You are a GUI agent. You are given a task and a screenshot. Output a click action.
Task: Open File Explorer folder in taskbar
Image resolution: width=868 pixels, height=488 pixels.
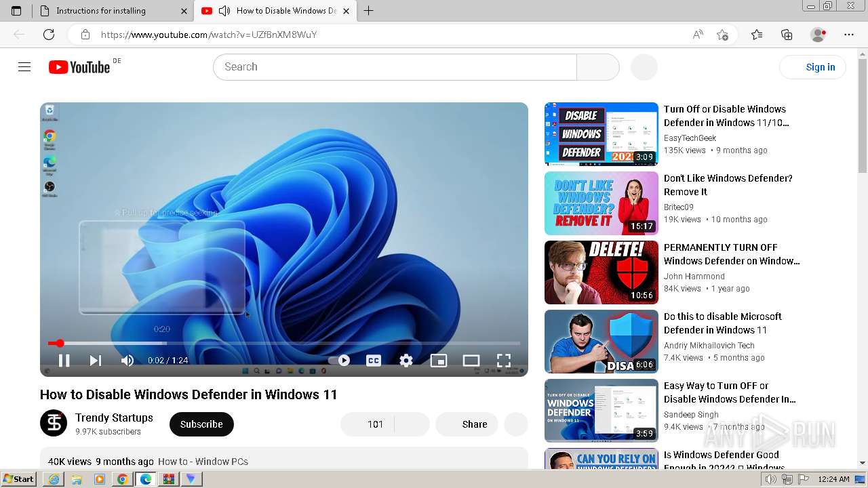coord(77,479)
